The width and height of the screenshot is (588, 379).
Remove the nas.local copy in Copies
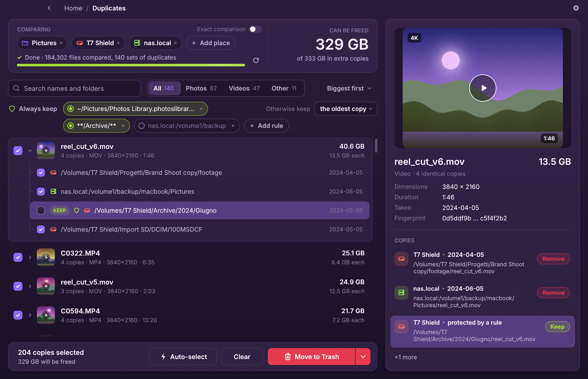coord(553,293)
